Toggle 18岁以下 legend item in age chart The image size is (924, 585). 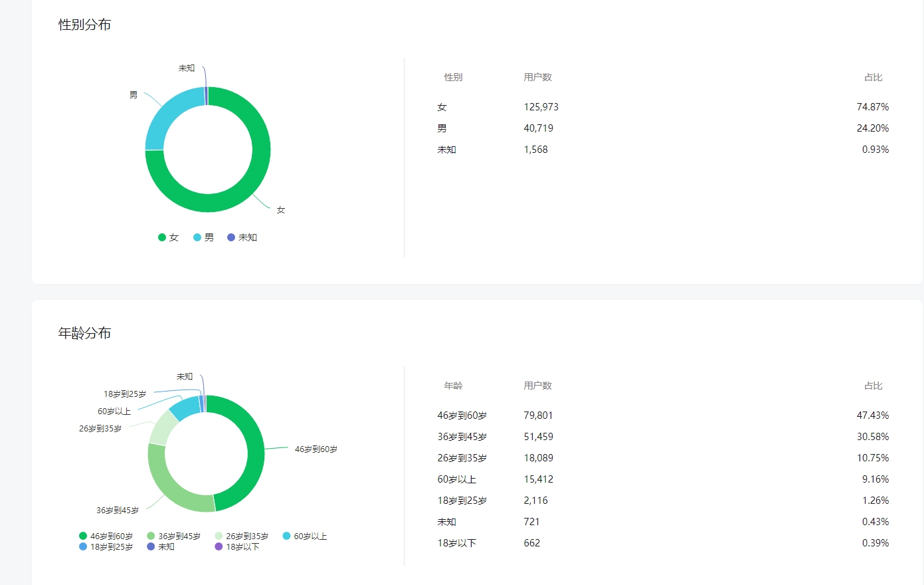click(x=237, y=546)
